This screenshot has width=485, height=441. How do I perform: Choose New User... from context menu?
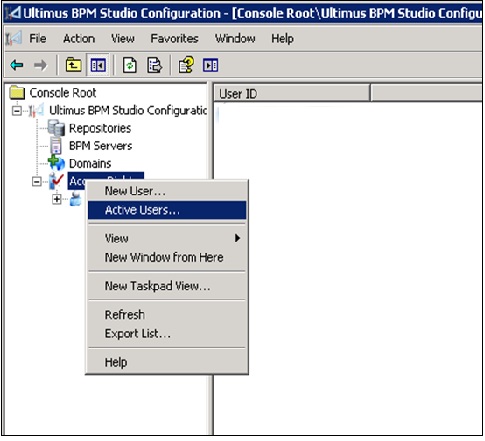coord(167,191)
